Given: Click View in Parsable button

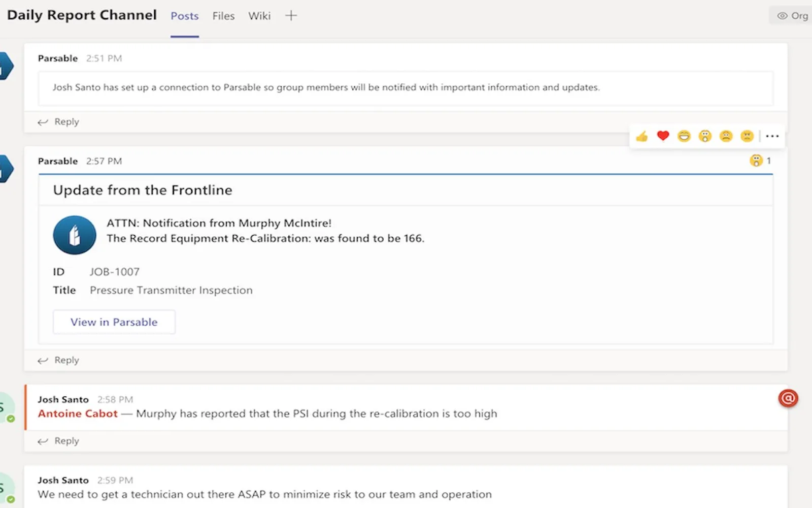Looking at the screenshot, I should tap(114, 322).
